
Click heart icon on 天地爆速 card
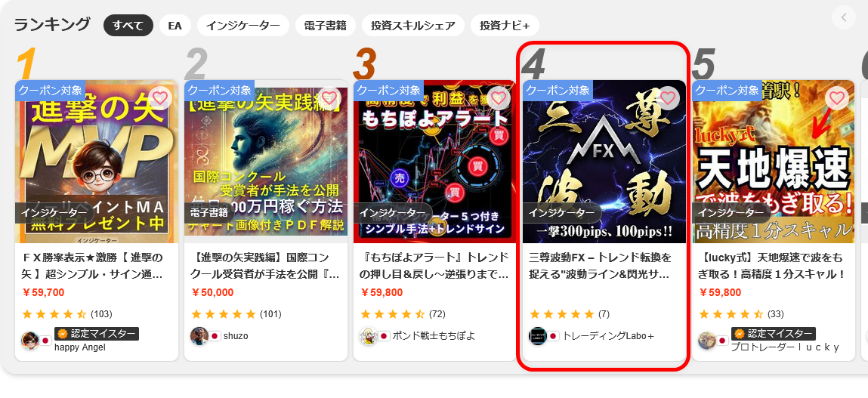click(x=837, y=98)
